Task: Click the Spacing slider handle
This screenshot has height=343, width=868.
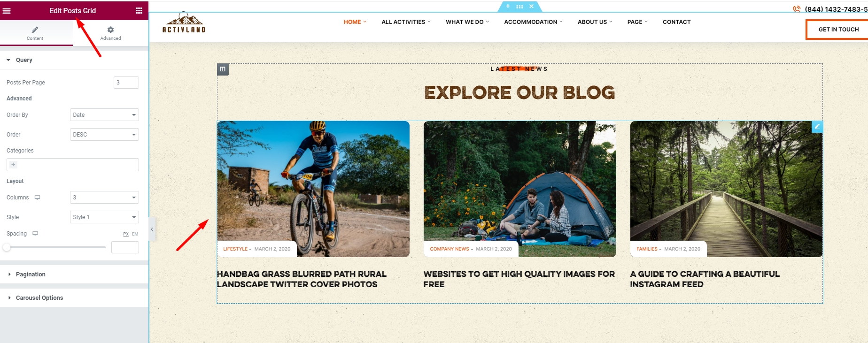Action: pos(7,247)
